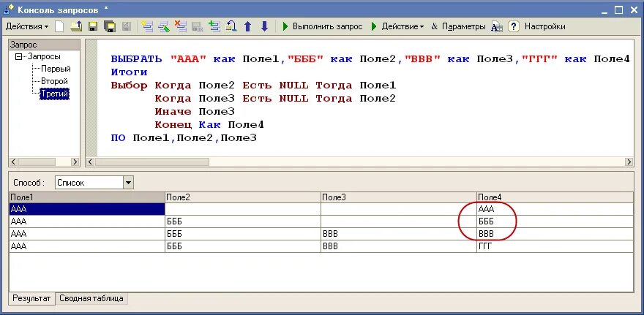Select the Запросы root node

(x=43, y=56)
